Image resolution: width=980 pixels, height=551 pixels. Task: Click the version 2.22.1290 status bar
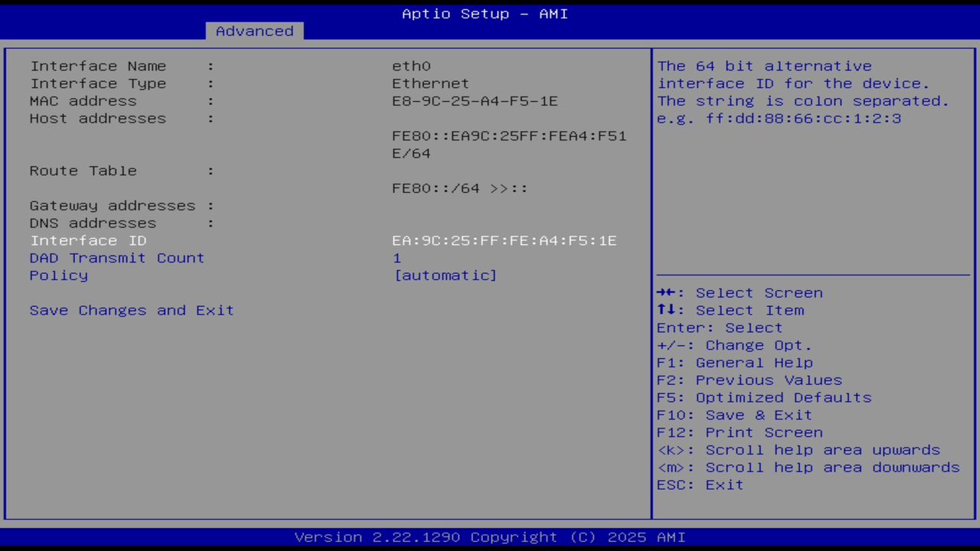(490, 536)
